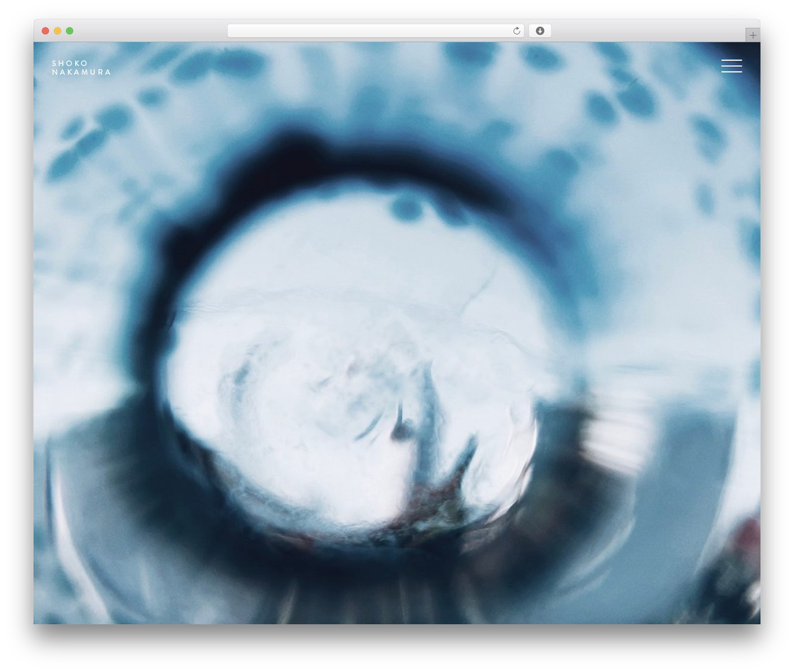This screenshot has height=672, width=794.
Task: Maximize the window using the green button
Action: [69, 31]
